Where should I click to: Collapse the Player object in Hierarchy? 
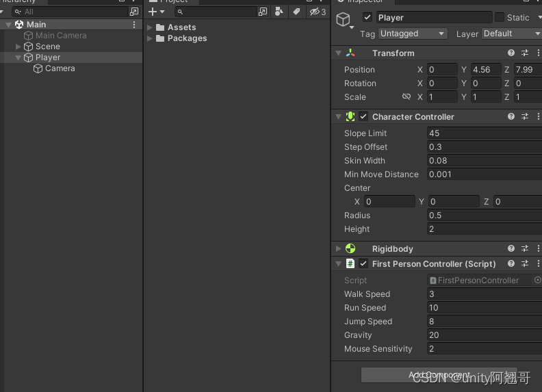click(x=18, y=57)
